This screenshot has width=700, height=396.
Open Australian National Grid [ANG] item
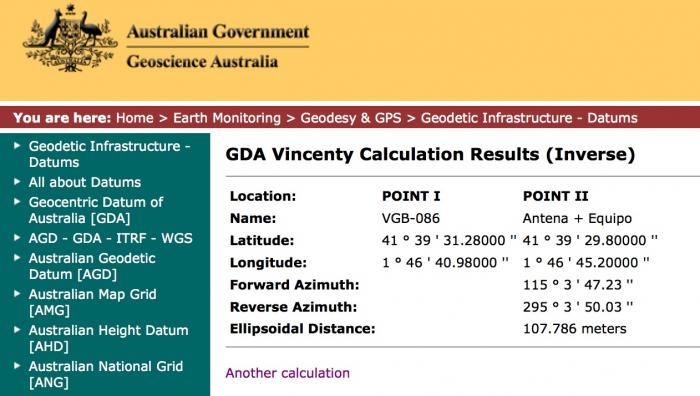point(106,374)
